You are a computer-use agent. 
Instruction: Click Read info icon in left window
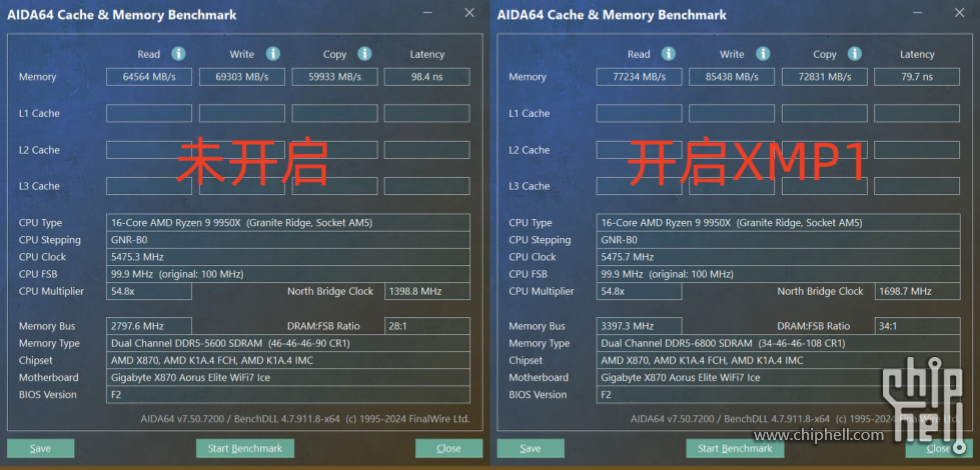click(x=179, y=54)
